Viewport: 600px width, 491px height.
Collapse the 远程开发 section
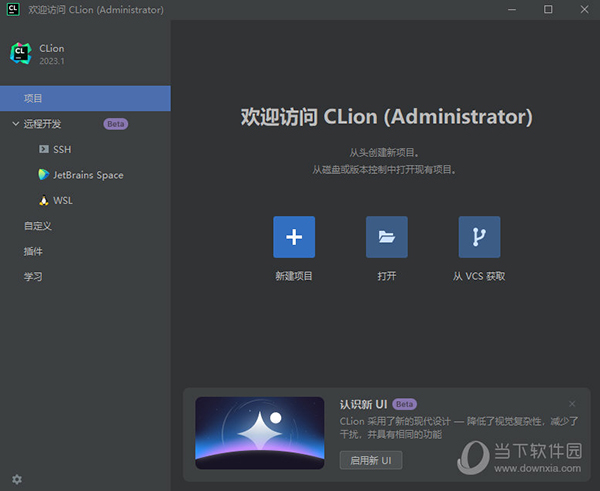pyautogui.click(x=16, y=124)
